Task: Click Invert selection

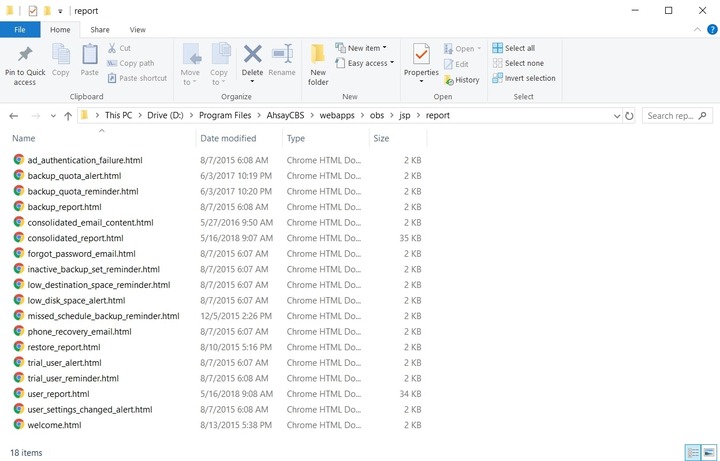Action: pyautogui.click(x=524, y=78)
